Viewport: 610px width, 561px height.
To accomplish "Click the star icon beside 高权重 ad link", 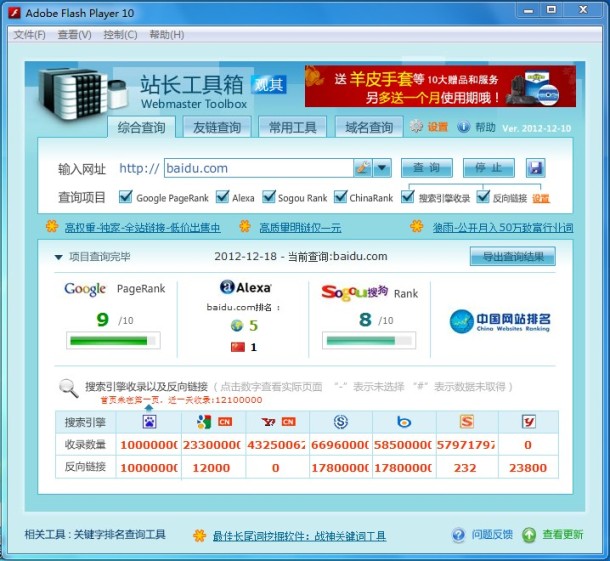I will pyautogui.click(x=52, y=226).
